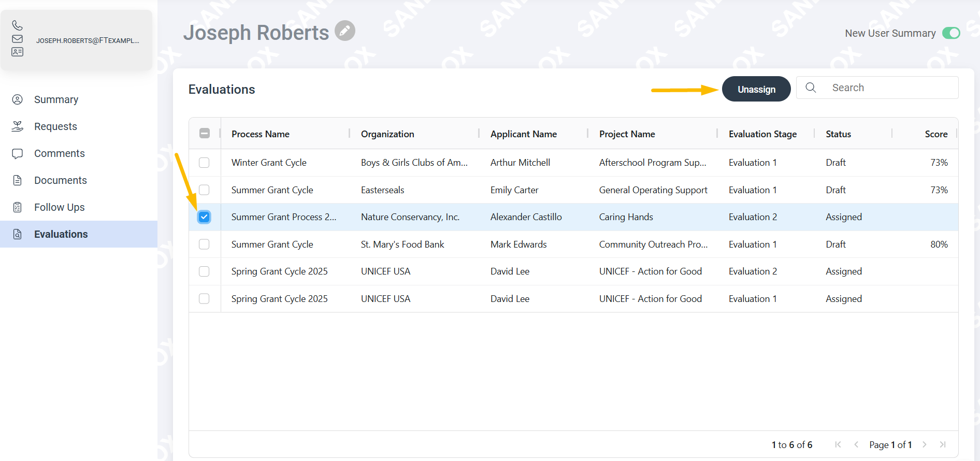Click "Afterschool Program Sup..." project cell

tap(653, 163)
